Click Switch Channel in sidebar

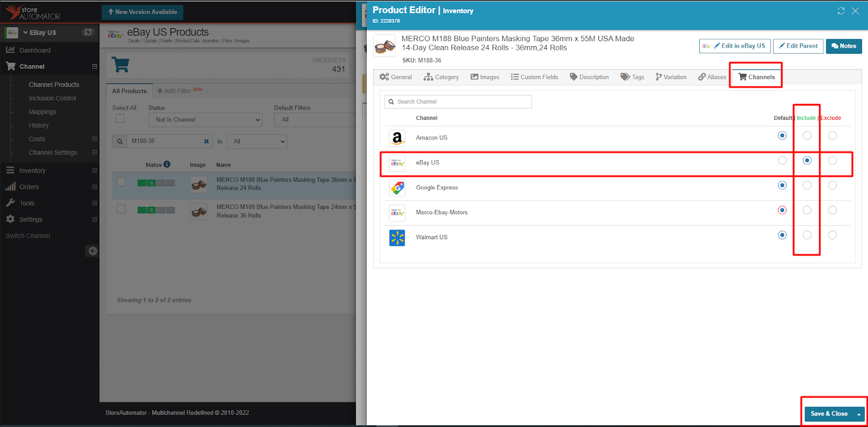coord(28,235)
